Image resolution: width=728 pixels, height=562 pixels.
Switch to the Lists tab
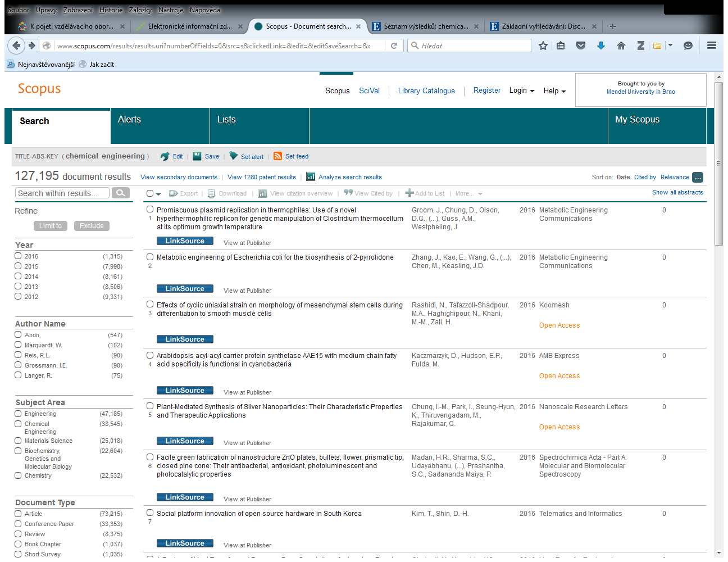[260, 126]
